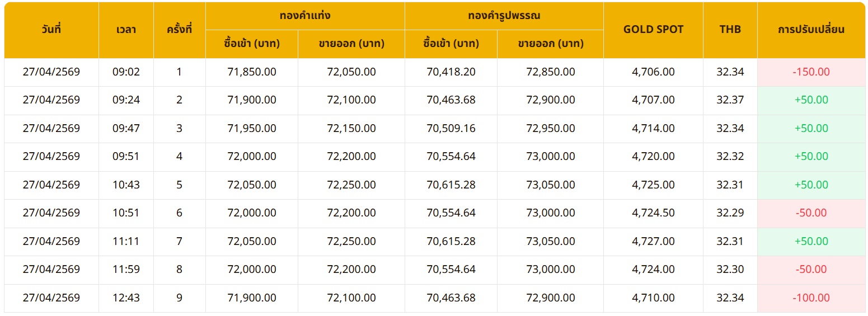This screenshot has height=316, width=868.
Task: Click the THB column header
Action: click(730, 30)
